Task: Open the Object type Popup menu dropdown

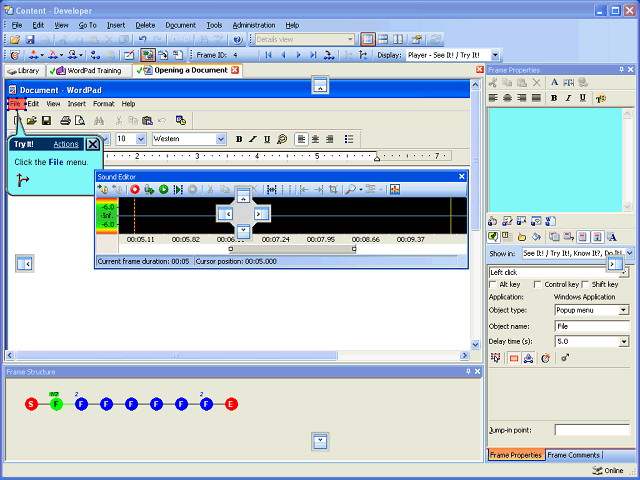Action: tap(623, 310)
